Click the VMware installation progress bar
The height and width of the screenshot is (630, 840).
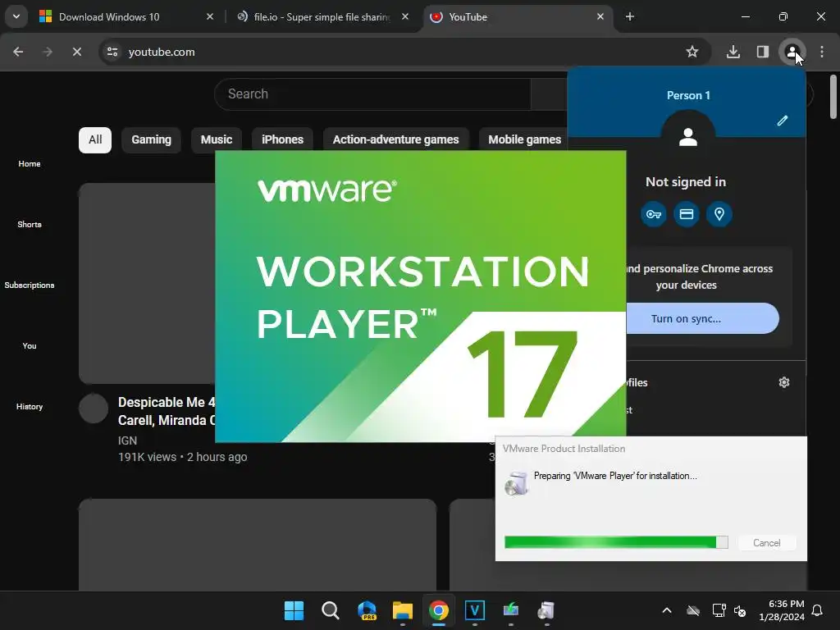[x=616, y=542]
